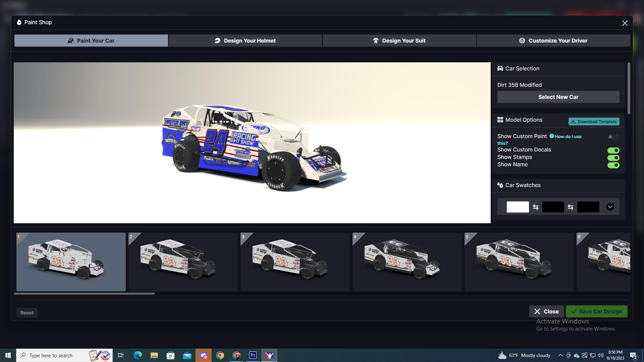Screen dimensions: 644x362
Task: Select car design thumbnail number 3
Action: click(295, 261)
